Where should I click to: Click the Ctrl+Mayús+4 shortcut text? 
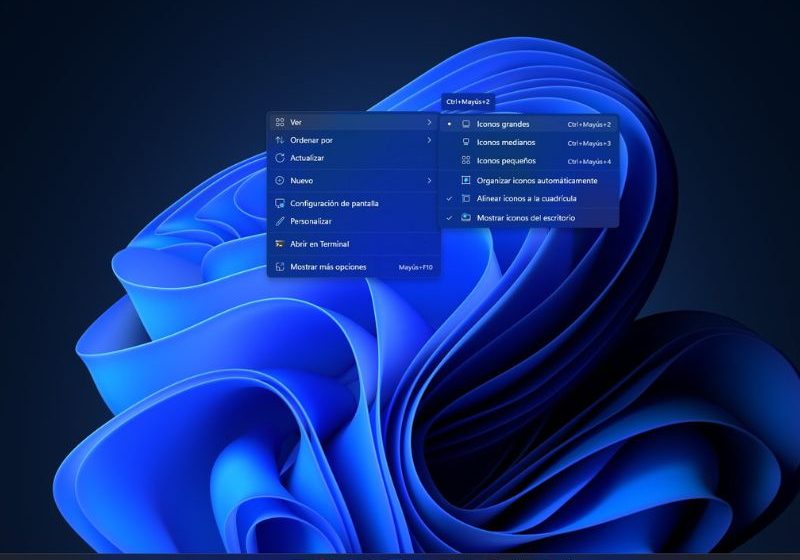click(x=589, y=162)
